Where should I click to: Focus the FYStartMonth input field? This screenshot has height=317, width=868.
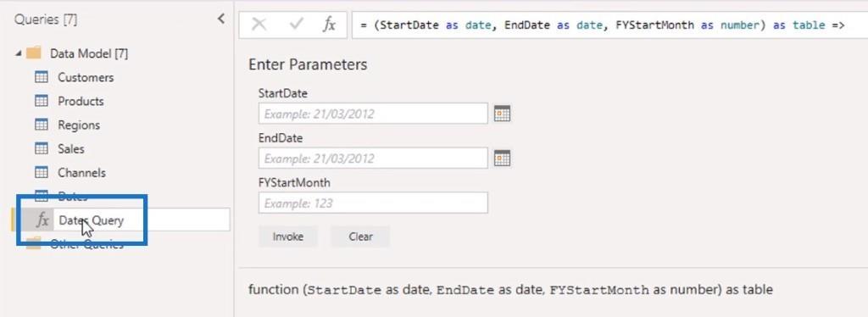point(373,203)
